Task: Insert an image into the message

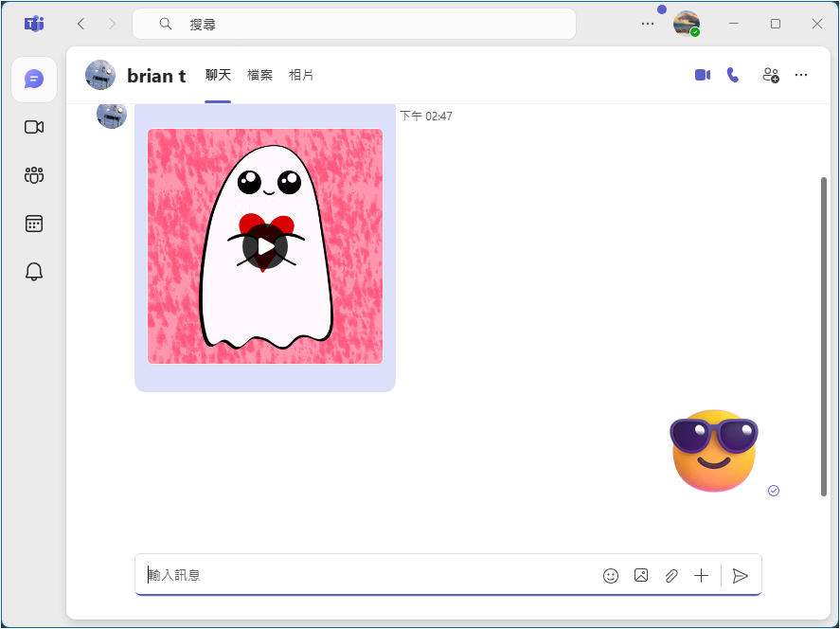Action: [641, 575]
